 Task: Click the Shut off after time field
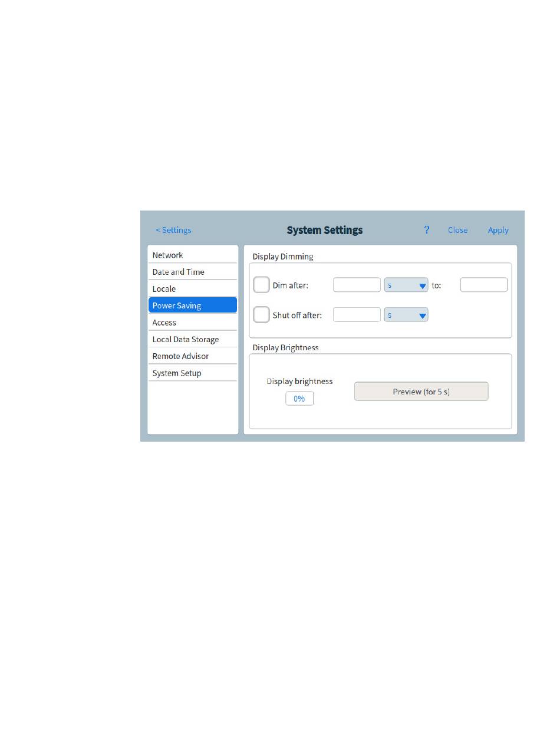click(x=357, y=314)
